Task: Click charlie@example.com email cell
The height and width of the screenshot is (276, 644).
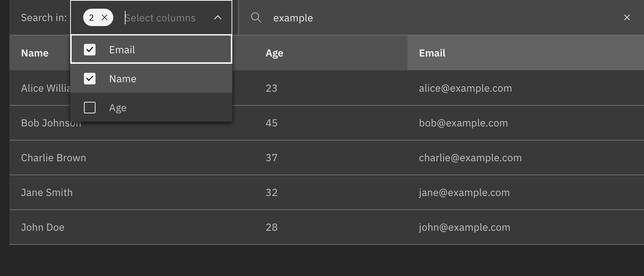Action: [470, 158]
